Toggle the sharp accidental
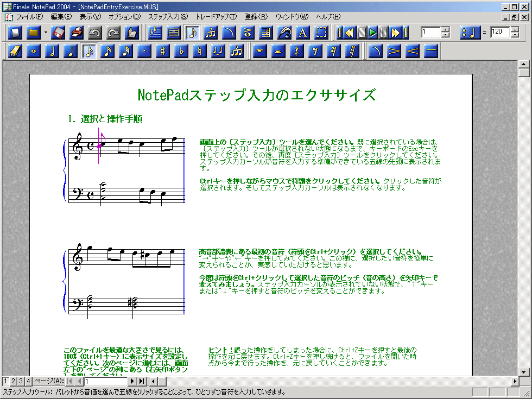The width and height of the screenshot is (532, 399). click(162, 51)
